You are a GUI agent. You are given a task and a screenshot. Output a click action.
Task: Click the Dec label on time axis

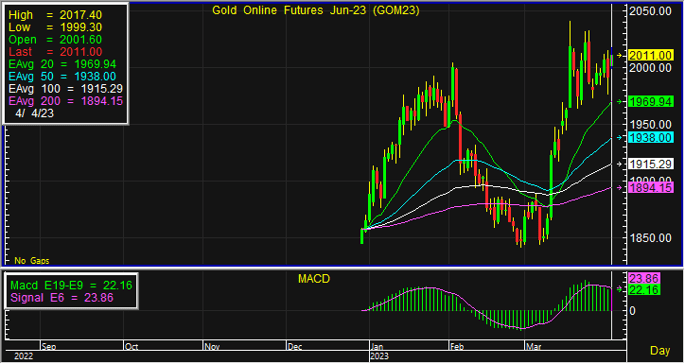[295, 347]
